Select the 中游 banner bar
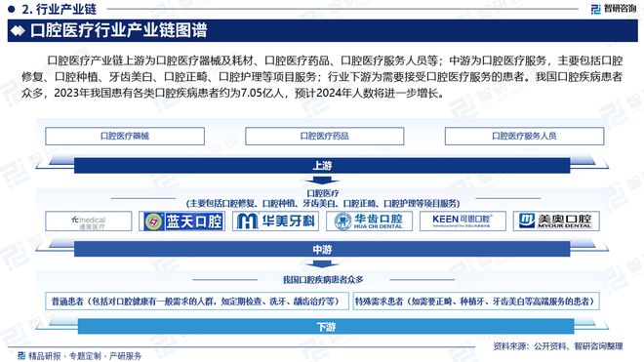This screenshot has width=644, height=362. click(322, 249)
